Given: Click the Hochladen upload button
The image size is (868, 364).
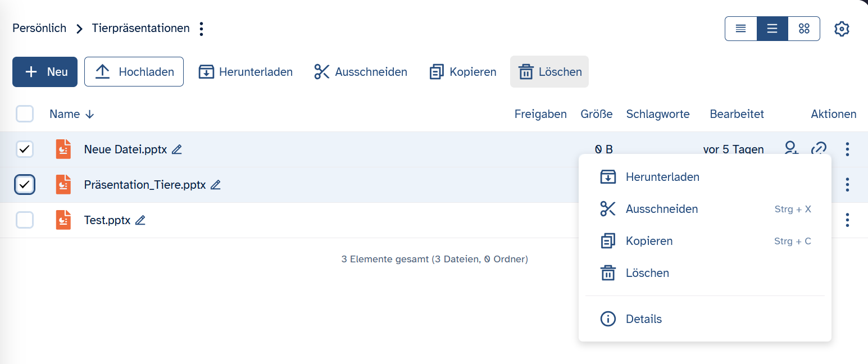Looking at the screenshot, I should pyautogui.click(x=134, y=72).
